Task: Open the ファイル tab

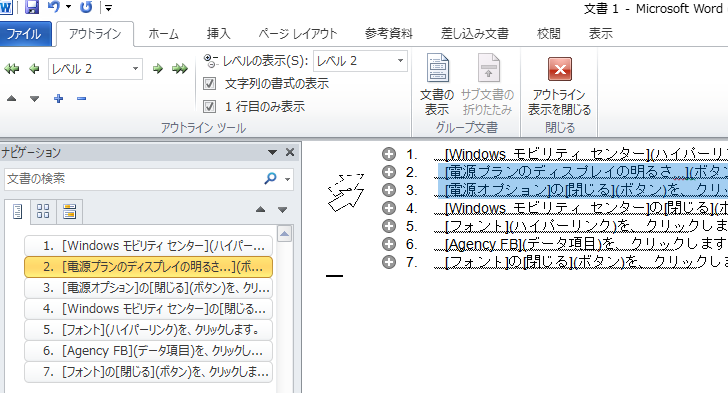Action: (25, 34)
